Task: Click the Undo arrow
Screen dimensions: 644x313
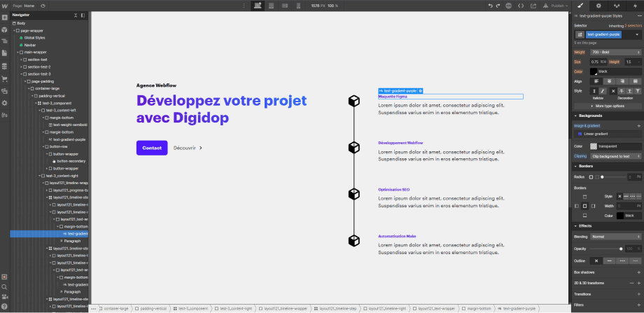Action: click(490, 6)
